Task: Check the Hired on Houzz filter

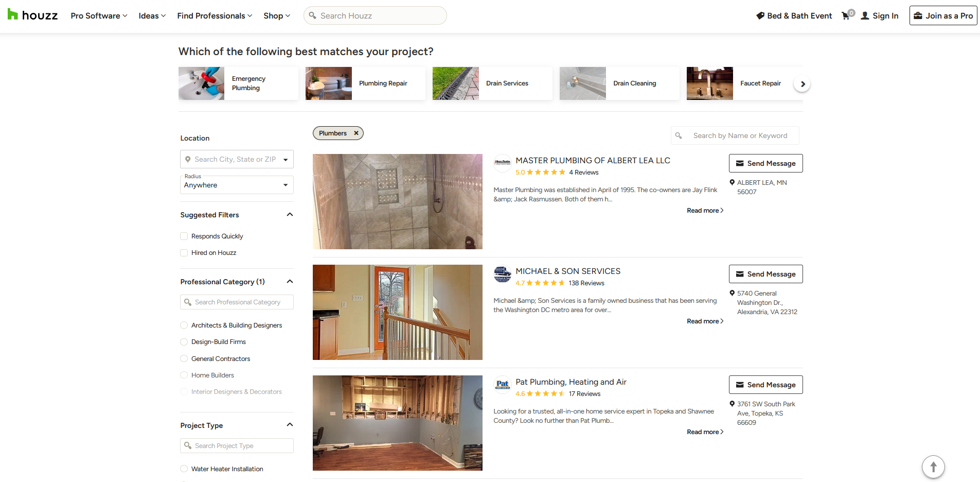Action: click(x=184, y=253)
